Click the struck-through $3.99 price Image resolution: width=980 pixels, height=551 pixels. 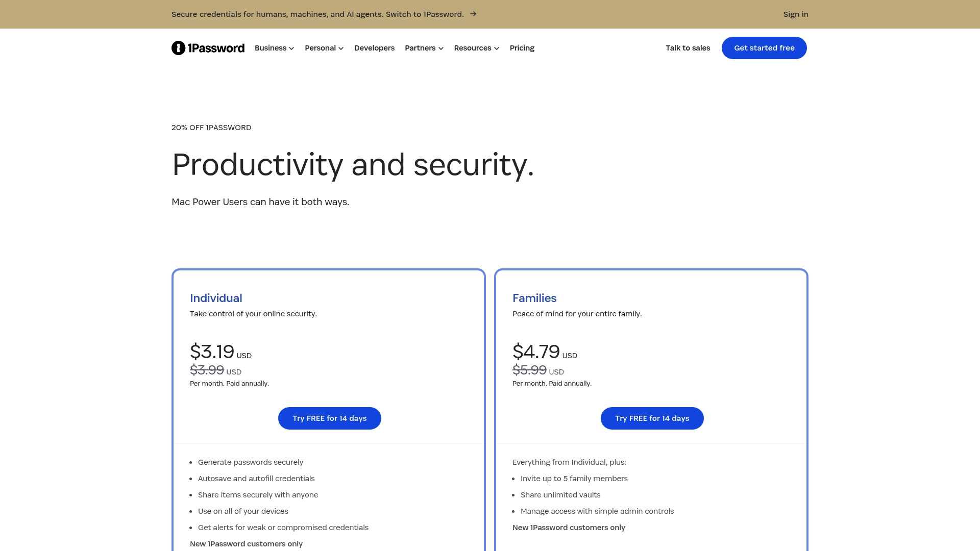[x=207, y=370]
